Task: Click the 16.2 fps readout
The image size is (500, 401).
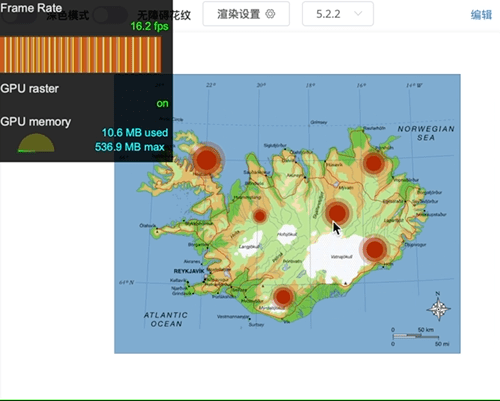Action: click(149, 26)
